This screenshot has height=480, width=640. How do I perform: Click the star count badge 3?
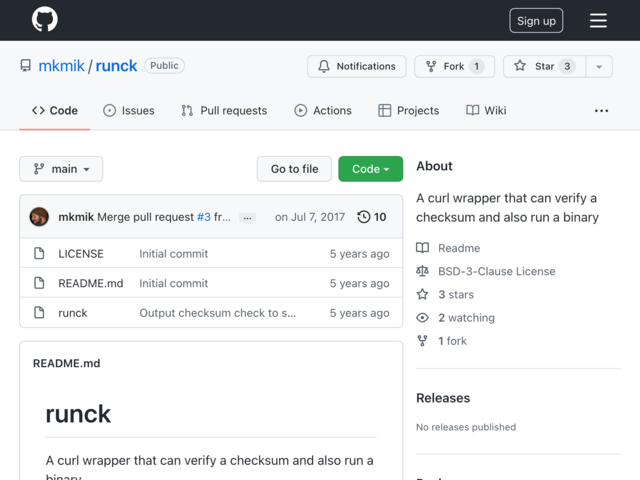(567, 66)
